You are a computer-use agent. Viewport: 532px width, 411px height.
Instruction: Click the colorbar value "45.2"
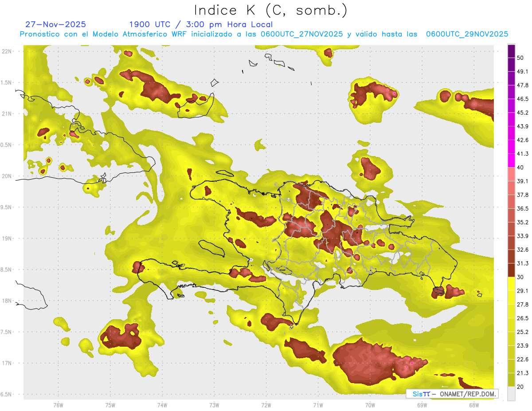[523, 113]
